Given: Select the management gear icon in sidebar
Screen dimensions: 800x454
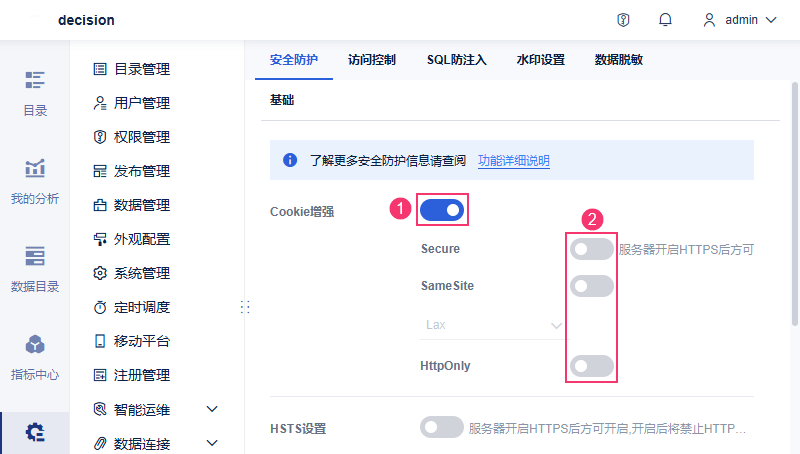Looking at the screenshot, I should pyautogui.click(x=35, y=432).
